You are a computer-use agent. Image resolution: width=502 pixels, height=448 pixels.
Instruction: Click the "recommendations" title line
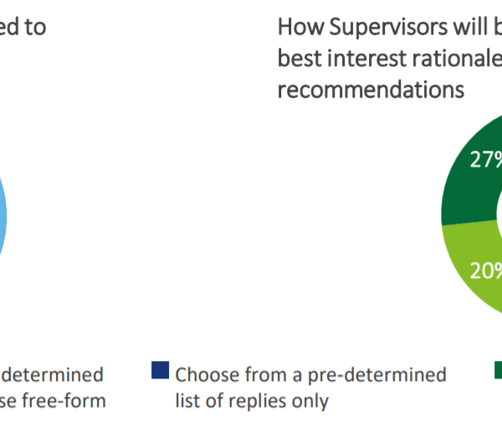coord(371,89)
